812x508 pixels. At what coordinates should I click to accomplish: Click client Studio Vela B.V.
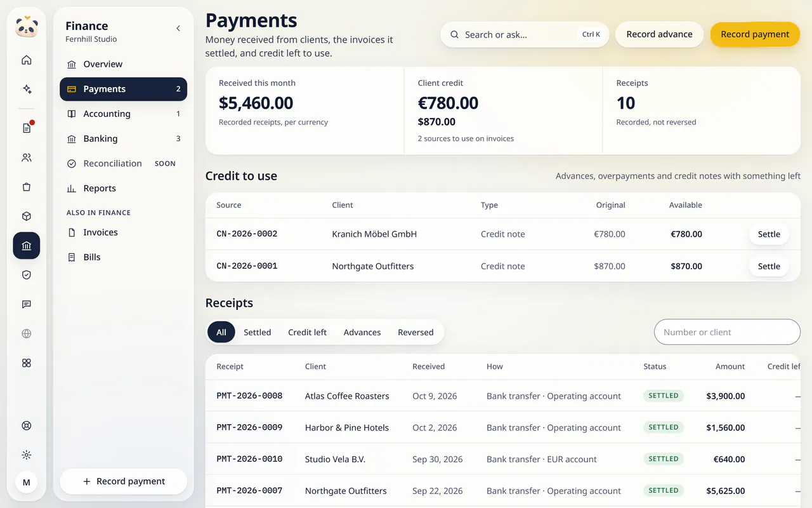pyautogui.click(x=335, y=459)
